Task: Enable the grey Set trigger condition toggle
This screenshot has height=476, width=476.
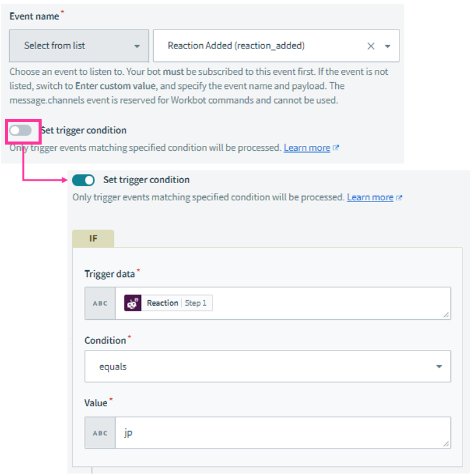Action: (x=20, y=130)
